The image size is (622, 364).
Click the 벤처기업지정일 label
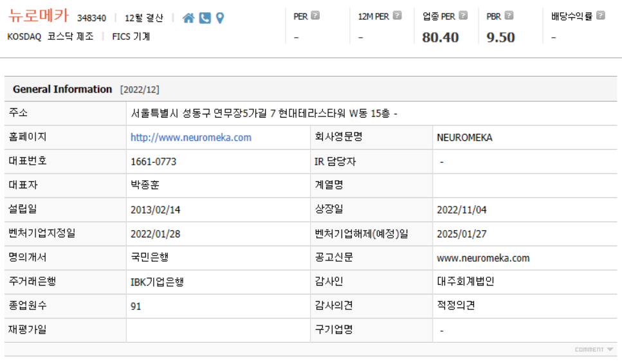pos(42,233)
